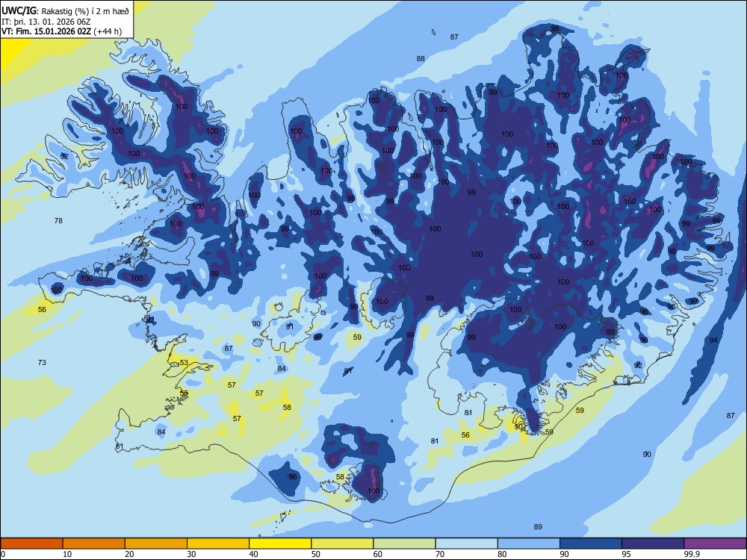
Task: Click the title 'UWC/IG: Rakastig (%) í 2 m hæð'
Action: click(65, 11)
